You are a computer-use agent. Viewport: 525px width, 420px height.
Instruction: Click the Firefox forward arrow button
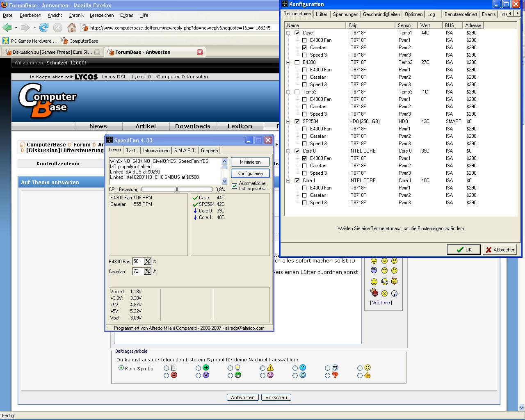pyautogui.click(x=25, y=27)
